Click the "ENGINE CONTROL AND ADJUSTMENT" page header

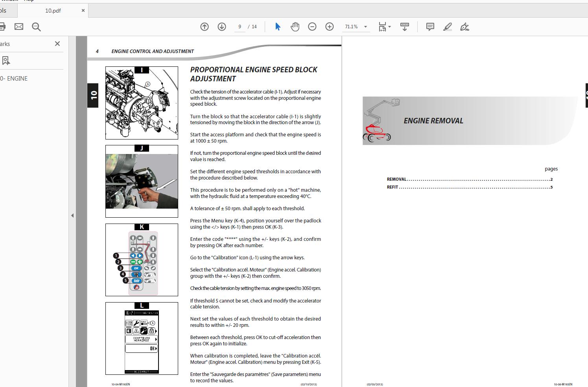coord(153,51)
